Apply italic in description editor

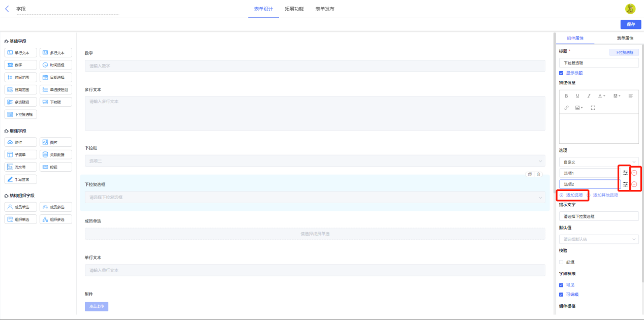589,95
